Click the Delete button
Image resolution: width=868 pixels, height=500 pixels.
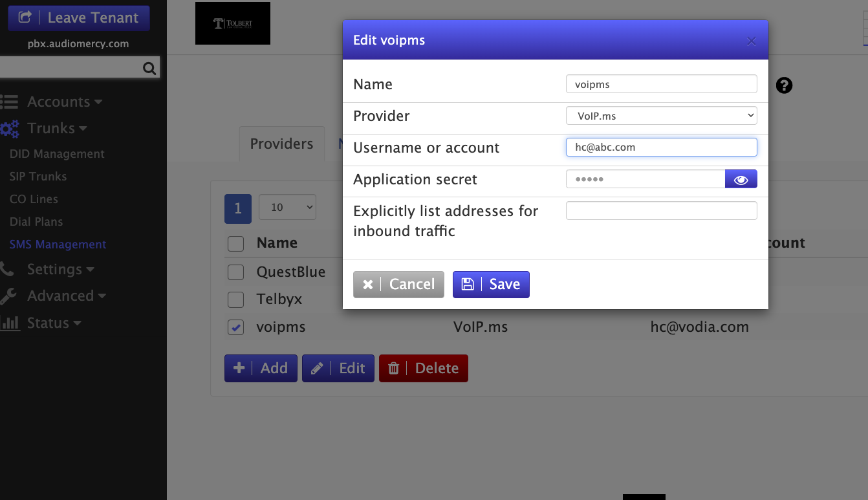pos(424,368)
